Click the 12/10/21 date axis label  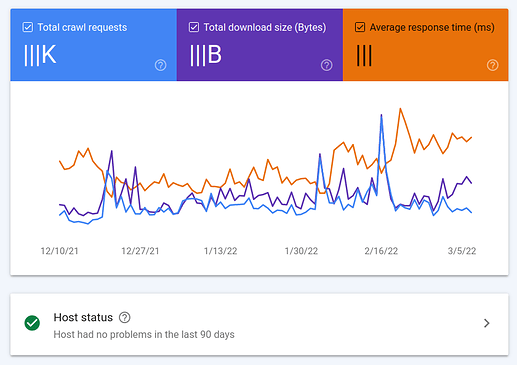point(59,251)
